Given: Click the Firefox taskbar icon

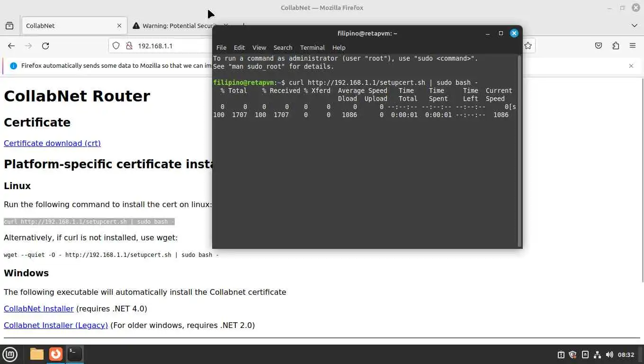Looking at the screenshot, I should [56, 354].
